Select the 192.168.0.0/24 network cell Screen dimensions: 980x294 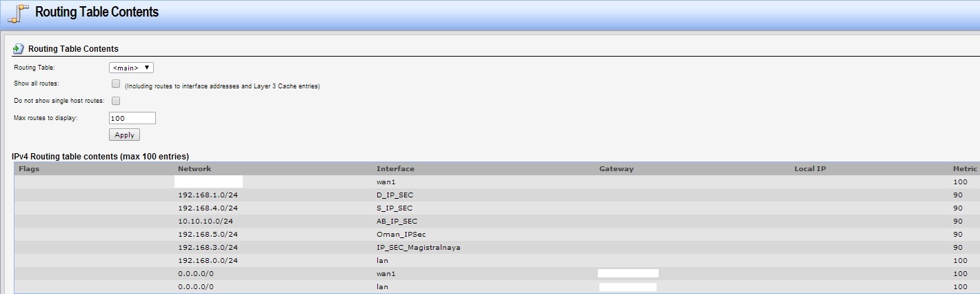click(208, 260)
